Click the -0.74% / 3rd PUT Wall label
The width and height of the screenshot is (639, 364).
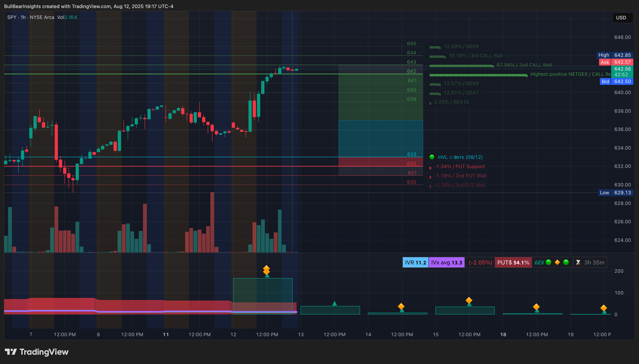click(459, 185)
